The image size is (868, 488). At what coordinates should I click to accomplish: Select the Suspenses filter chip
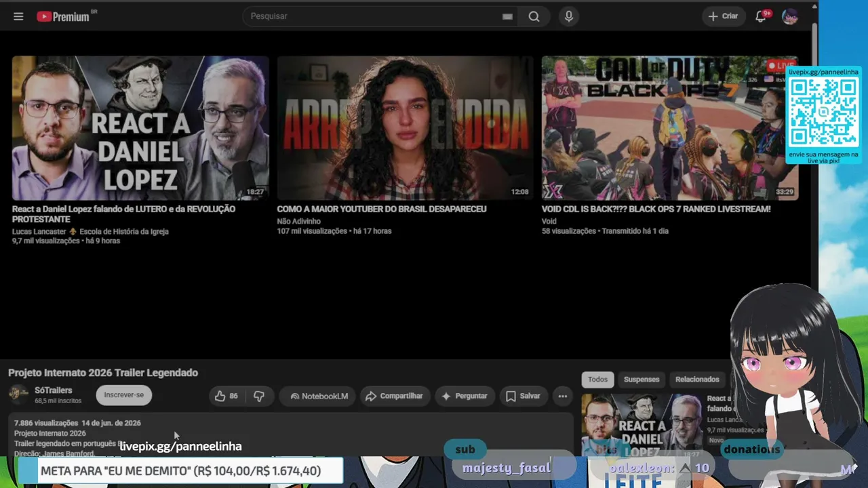(x=642, y=380)
